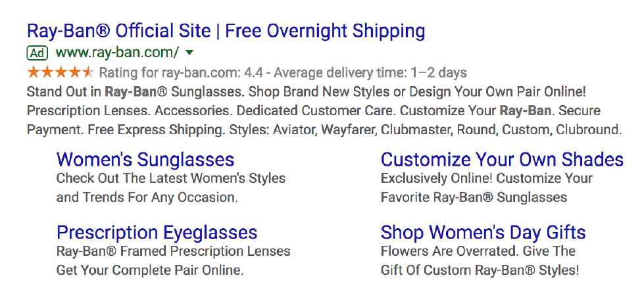Open the Ray-Ban Official Site headline link
The height and width of the screenshot is (292, 644).
(226, 31)
